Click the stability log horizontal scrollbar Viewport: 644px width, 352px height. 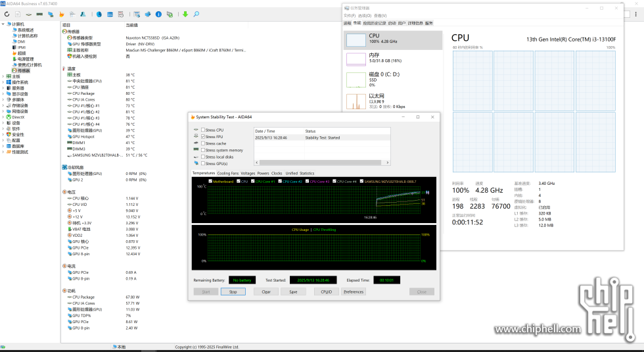coord(321,163)
